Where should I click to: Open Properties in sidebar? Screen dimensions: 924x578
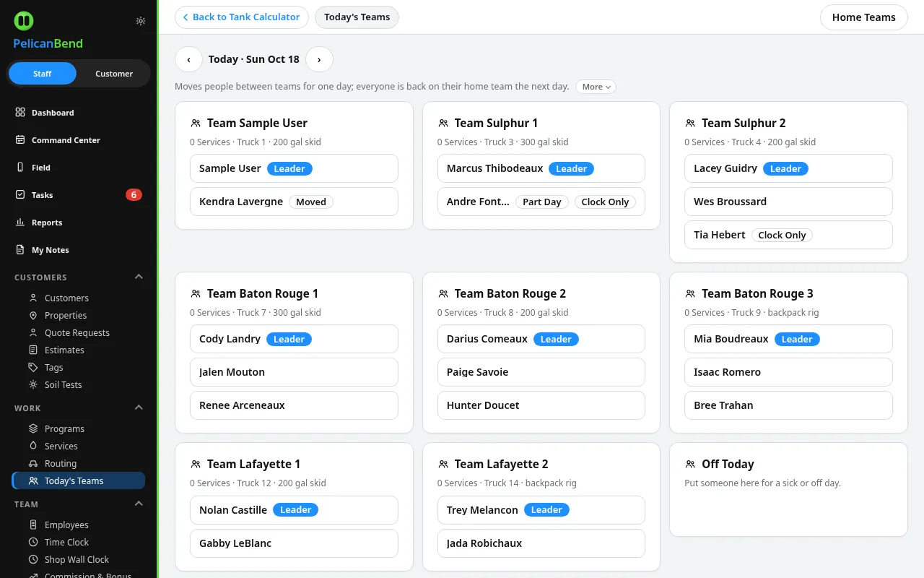pos(79,315)
